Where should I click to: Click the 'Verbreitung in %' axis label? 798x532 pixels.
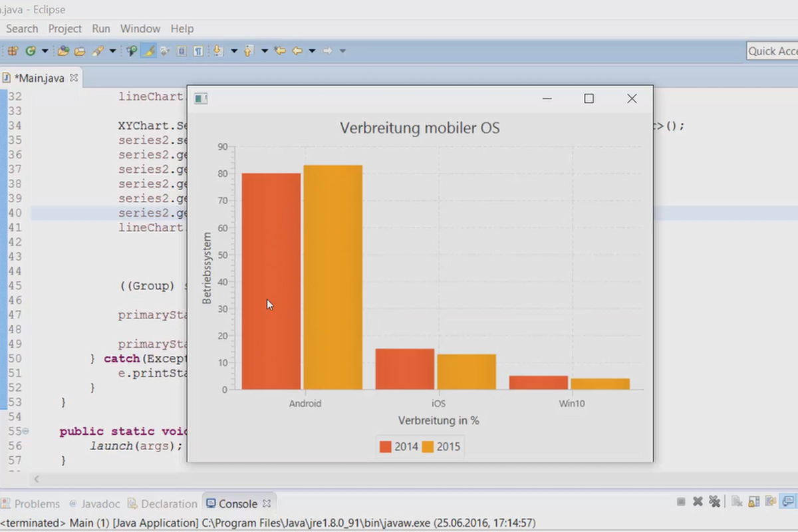point(438,420)
